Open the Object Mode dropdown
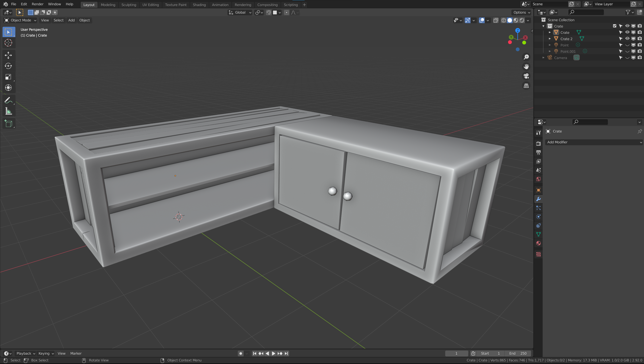 (x=20, y=20)
